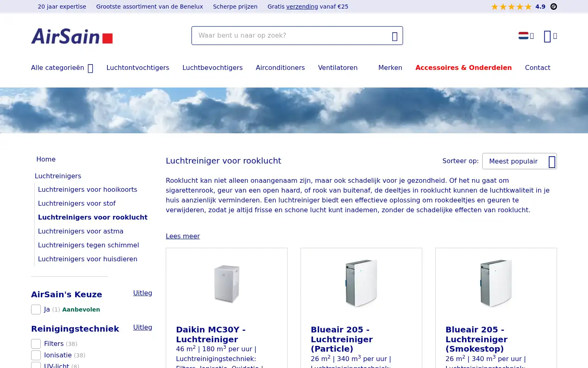
Task: Select Luchtreinigers voor stof
Action: point(77,204)
